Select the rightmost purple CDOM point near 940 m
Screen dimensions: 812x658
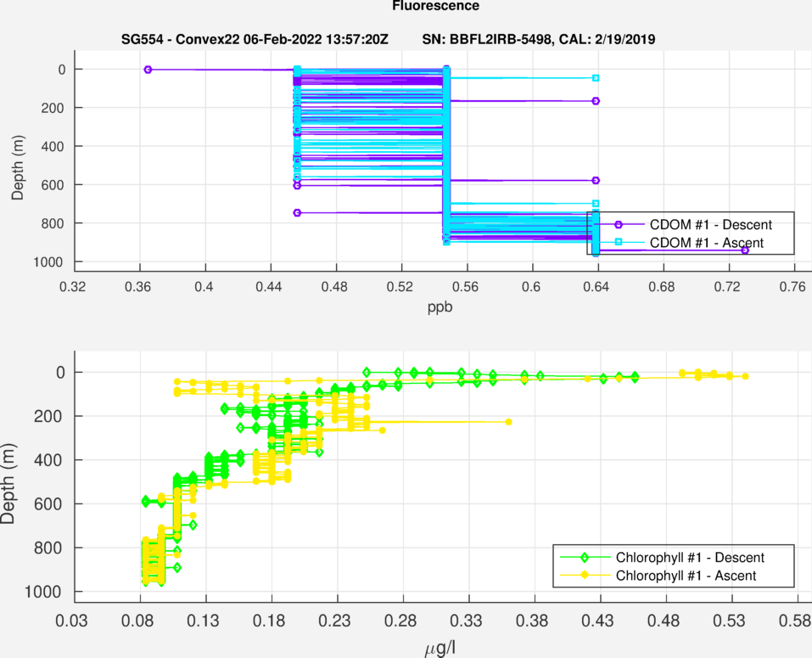pos(745,250)
